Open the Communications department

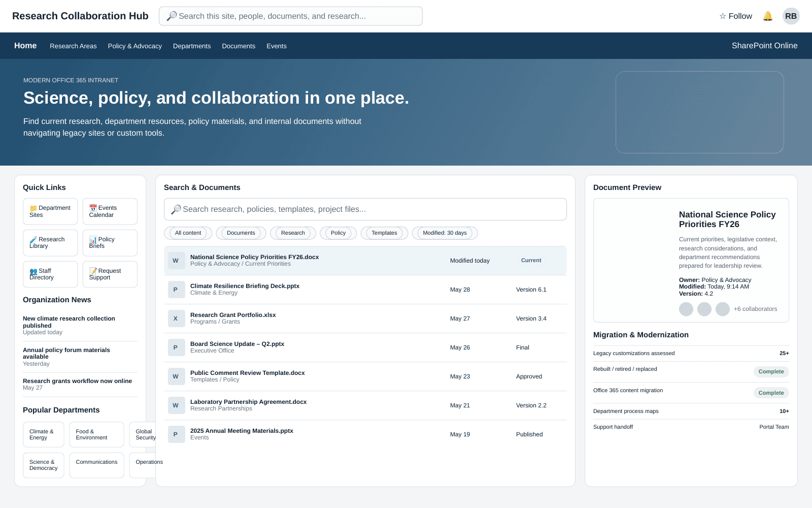point(96,465)
